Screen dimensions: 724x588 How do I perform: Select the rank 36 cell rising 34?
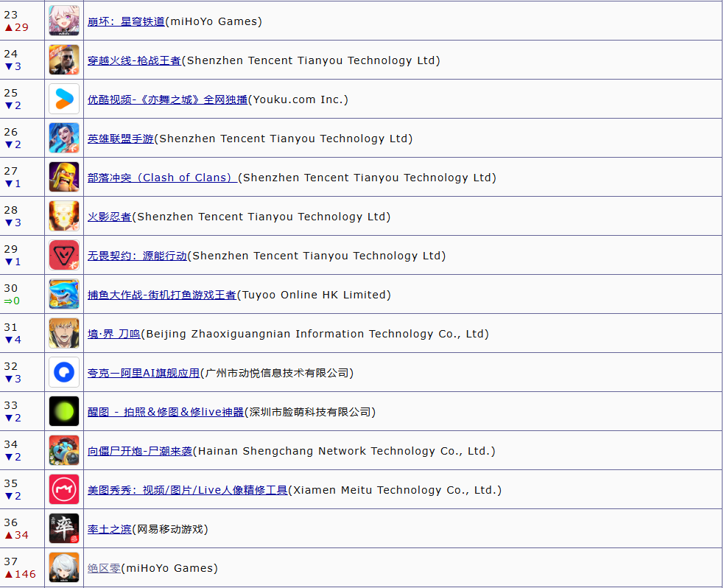pyautogui.click(x=22, y=528)
